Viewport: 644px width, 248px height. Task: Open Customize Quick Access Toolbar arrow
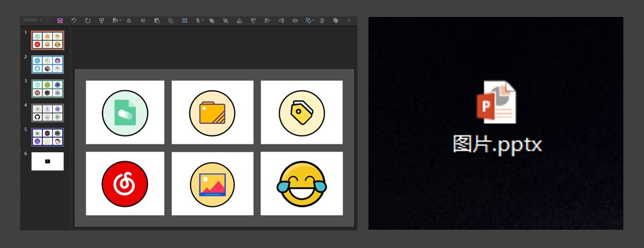point(348,21)
